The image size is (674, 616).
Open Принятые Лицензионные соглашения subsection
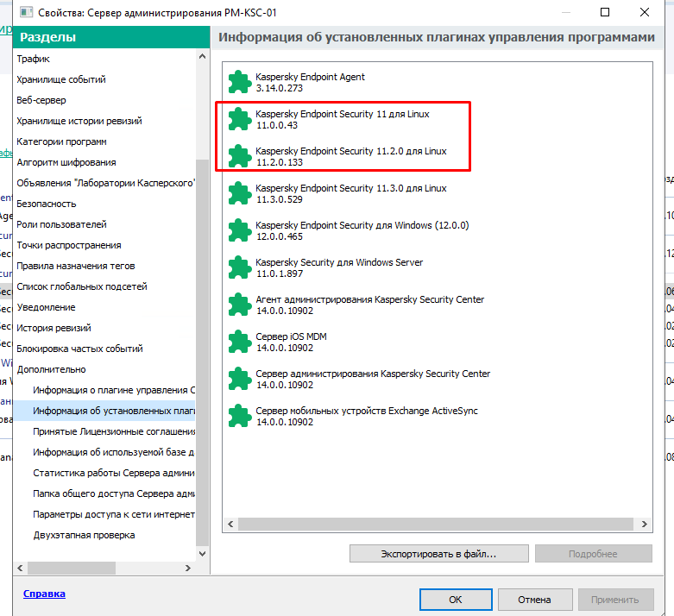[114, 431]
